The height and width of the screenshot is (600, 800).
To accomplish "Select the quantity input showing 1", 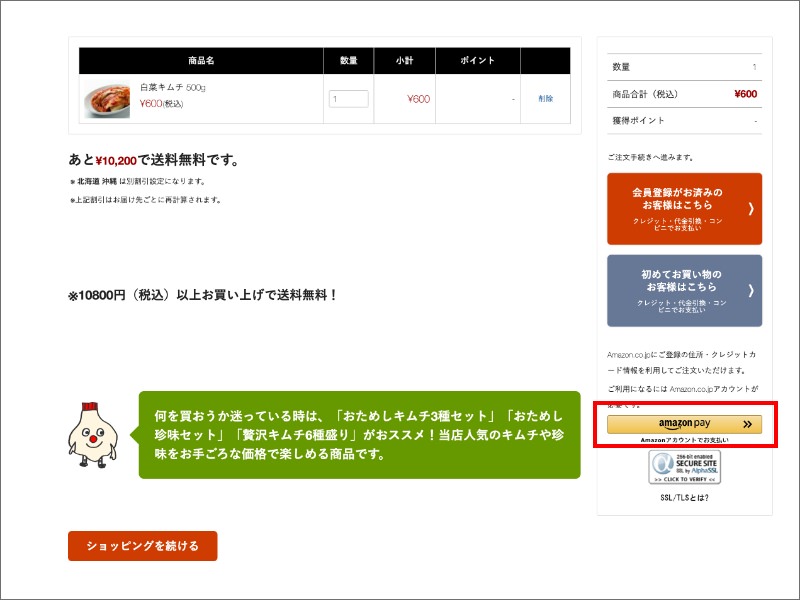I will click(x=347, y=98).
